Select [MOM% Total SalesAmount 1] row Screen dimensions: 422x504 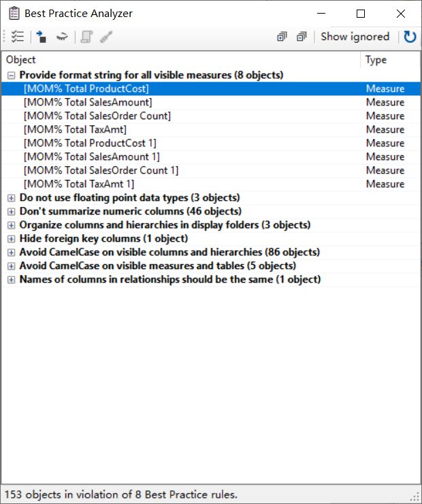[x=211, y=157]
